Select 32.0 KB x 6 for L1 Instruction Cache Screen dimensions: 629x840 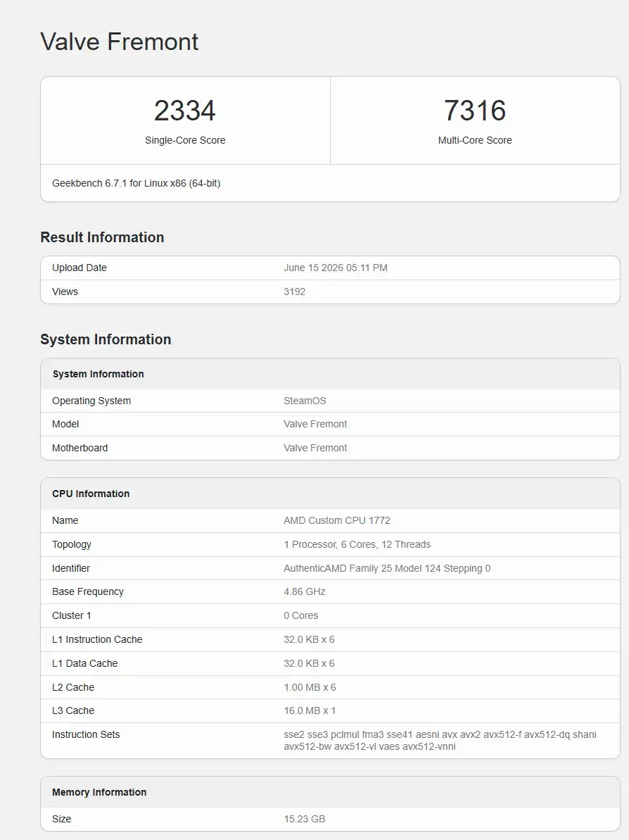309,639
